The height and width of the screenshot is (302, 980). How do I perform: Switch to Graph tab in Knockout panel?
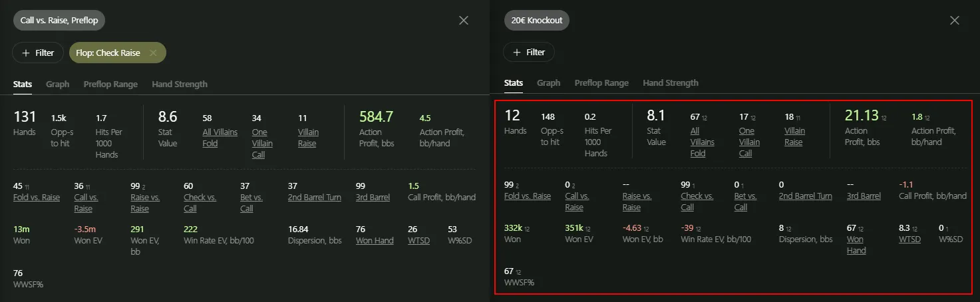pyautogui.click(x=548, y=83)
